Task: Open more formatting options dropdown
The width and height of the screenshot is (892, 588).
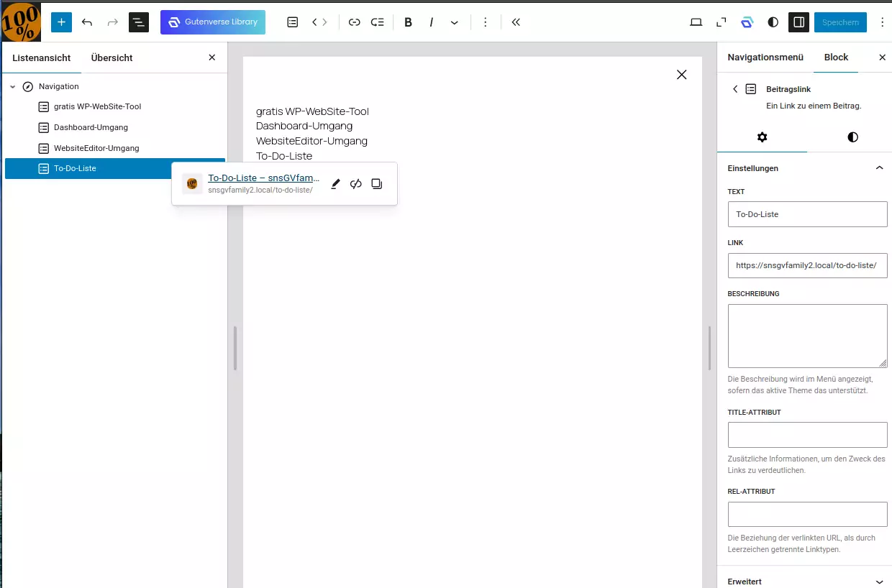Action: click(x=454, y=22)
